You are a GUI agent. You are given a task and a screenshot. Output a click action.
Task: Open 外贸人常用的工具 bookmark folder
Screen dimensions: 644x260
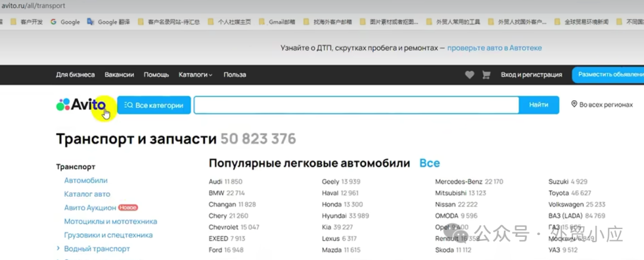453,22
